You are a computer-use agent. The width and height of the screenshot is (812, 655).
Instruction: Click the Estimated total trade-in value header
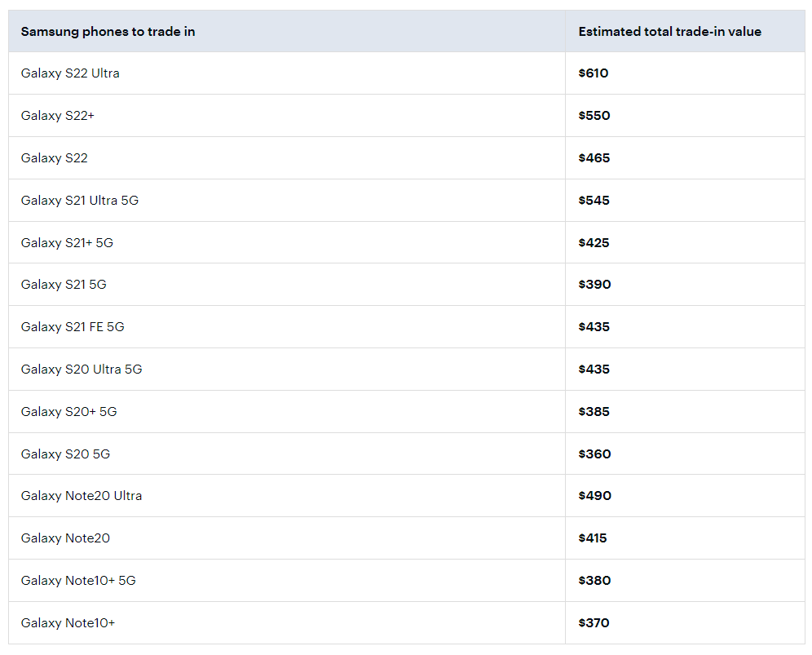tap(669, 32)
